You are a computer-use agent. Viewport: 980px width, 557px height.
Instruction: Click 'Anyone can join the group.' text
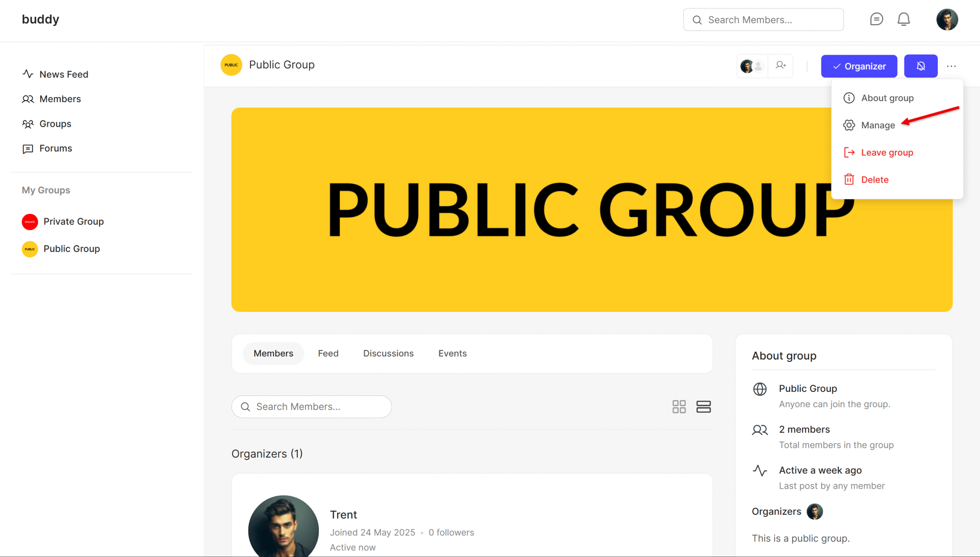pos(835,404)
